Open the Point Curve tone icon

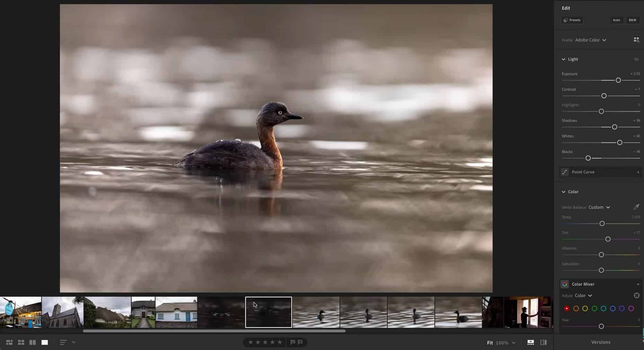tap(565, 172)
